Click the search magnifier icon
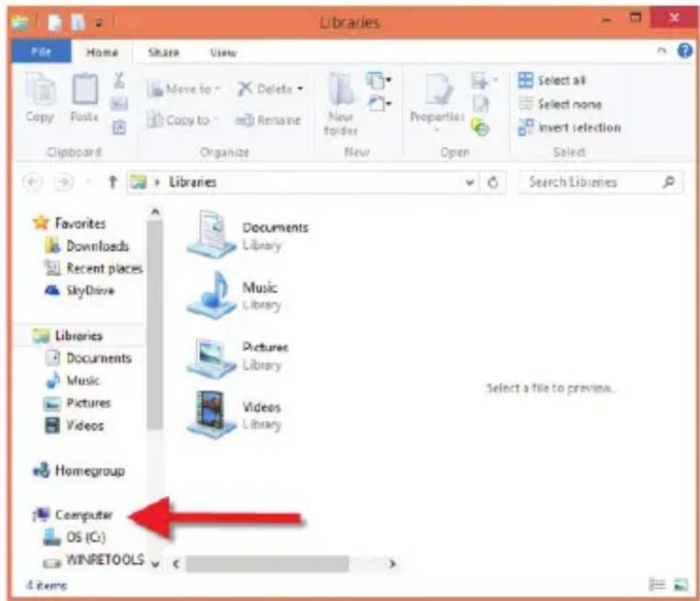 click(668, 182)
